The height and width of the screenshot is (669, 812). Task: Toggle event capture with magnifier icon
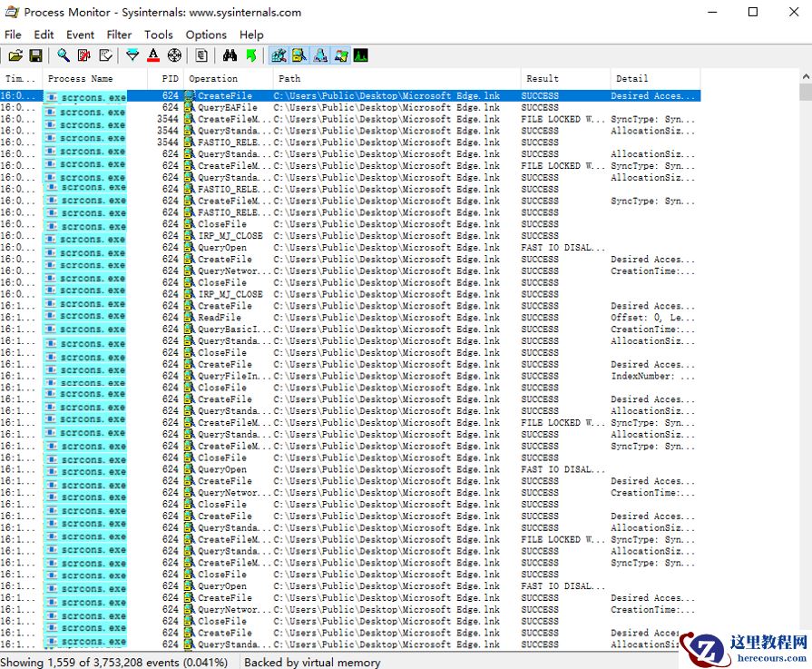click(x=64, y=56)
